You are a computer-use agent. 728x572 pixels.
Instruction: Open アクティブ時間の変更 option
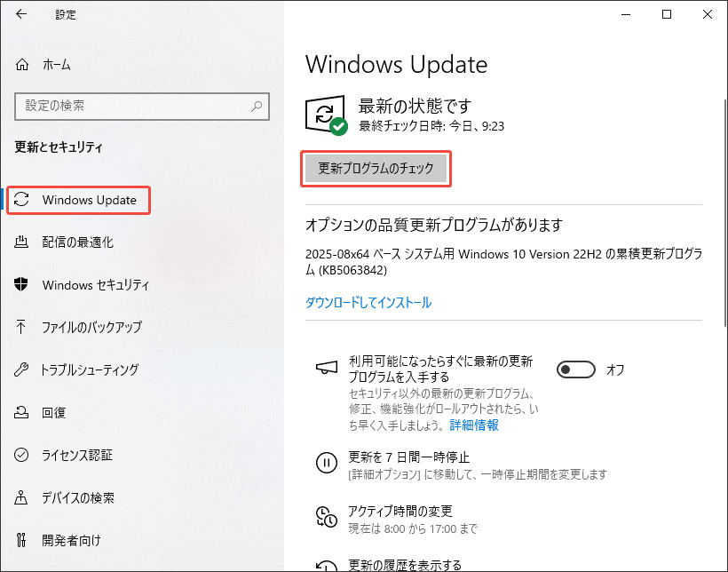[400, 511]
